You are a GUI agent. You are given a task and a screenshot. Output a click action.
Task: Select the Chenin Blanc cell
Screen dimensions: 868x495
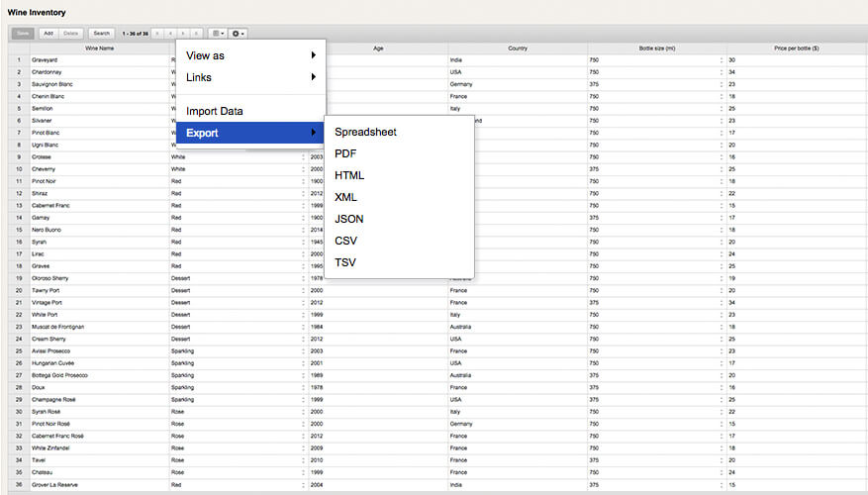tap(100, 96)
